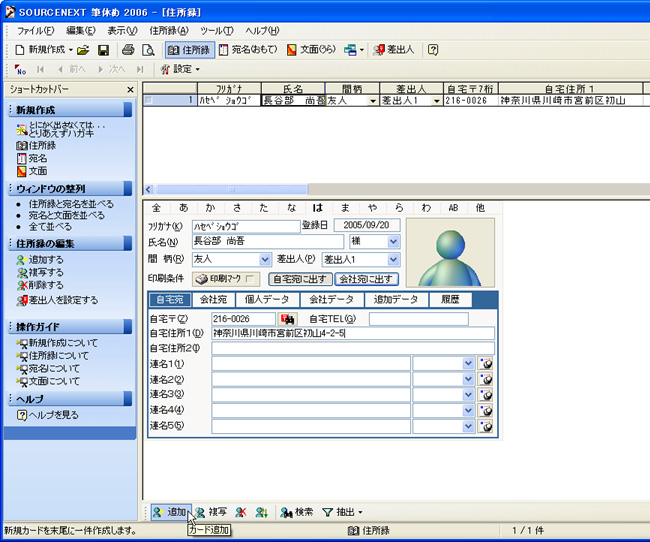Click the open folder icon
The height and width of the screenshot is (542, 650).
tap(83, 50)
